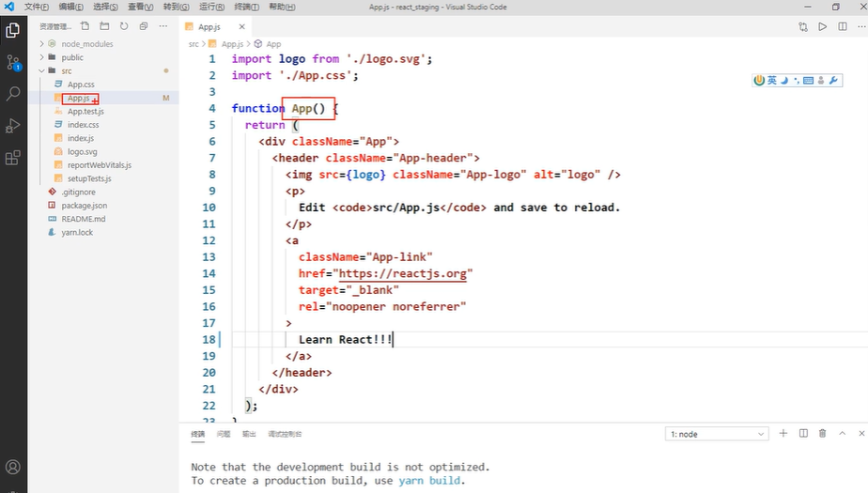This screenshot has height=493, width=868.
Task: Switch to the 输出 panel tab
Action: (x=249, y=434)
